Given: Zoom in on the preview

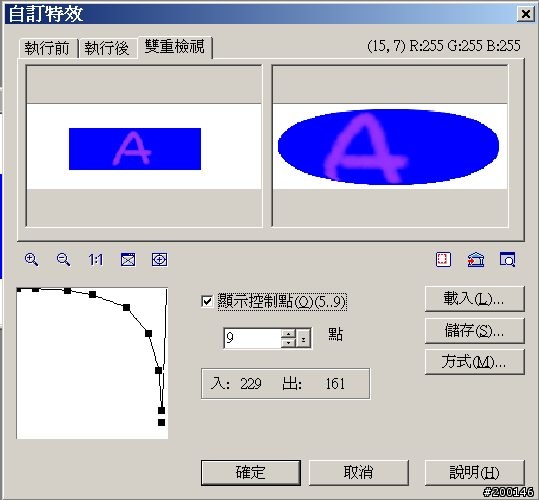Looking at the screenshot, I should [x=31, y=259].
